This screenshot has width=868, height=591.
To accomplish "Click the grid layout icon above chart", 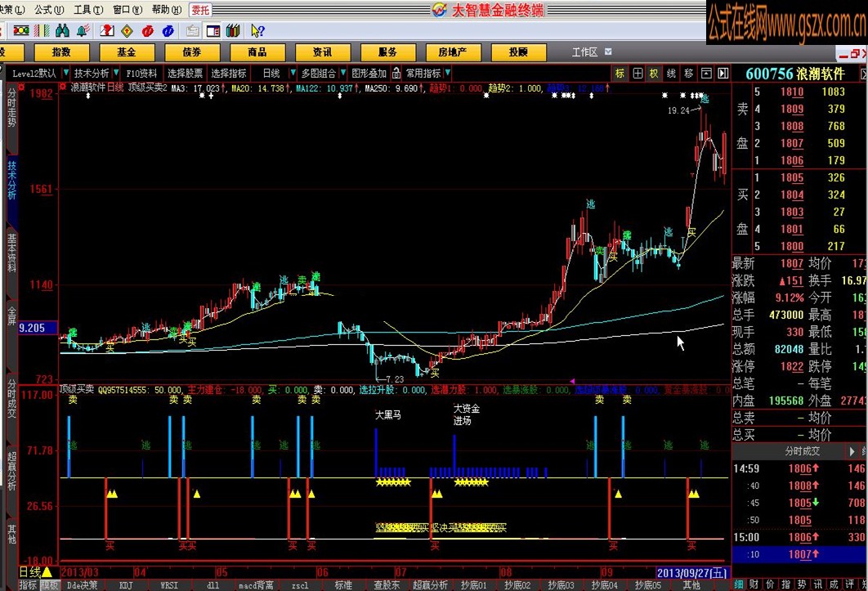I will point(638,74).
